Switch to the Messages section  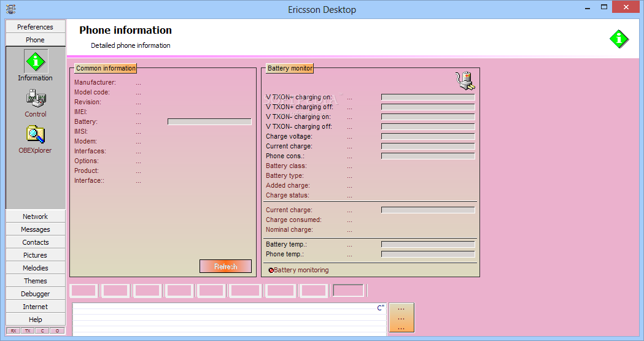[36, 229]
